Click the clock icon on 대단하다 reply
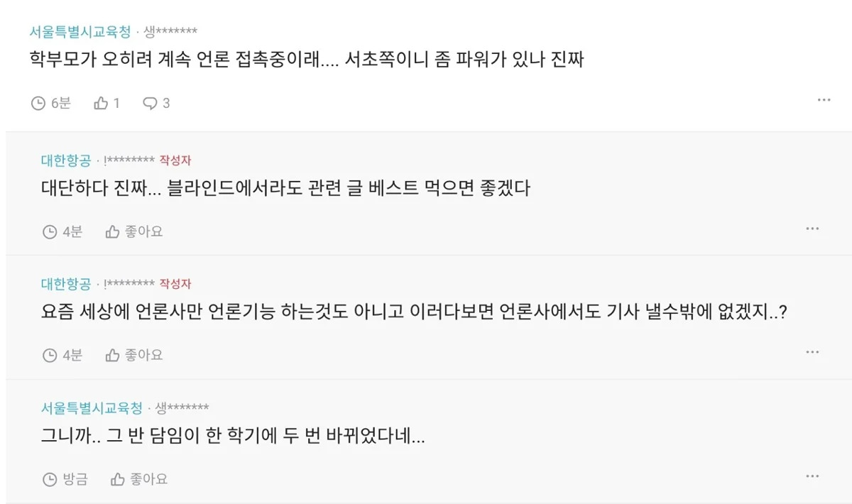Viewport: 852px width, 504px height. coord(50,231)
